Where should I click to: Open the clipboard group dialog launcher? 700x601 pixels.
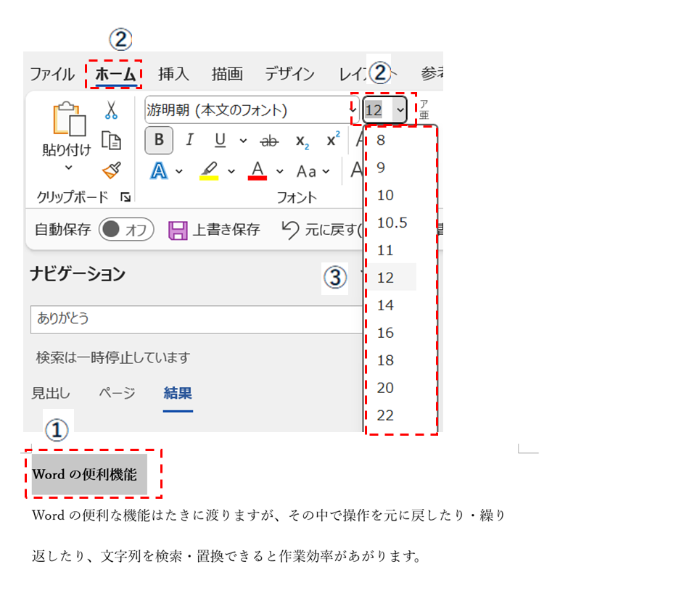tap(125, 197)
